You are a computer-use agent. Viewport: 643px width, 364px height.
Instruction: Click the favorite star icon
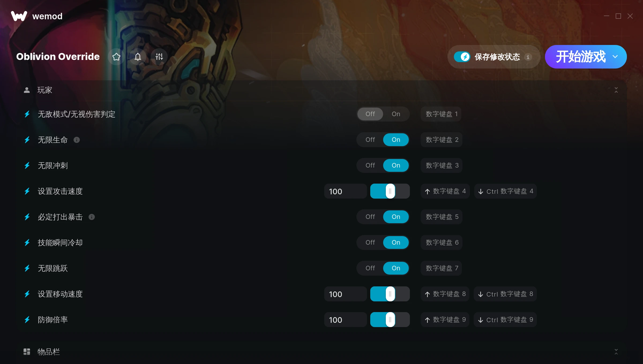click(x=116, y=57)
